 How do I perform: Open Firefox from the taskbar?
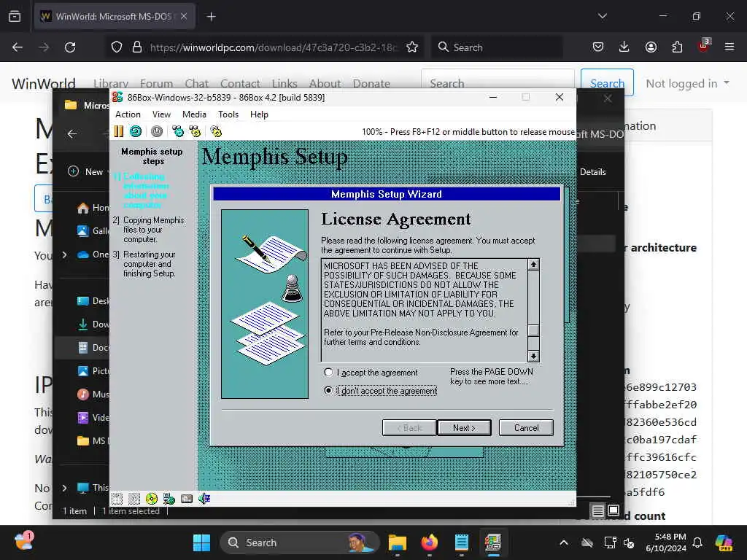pyautogui.click(x=430, y=542)
